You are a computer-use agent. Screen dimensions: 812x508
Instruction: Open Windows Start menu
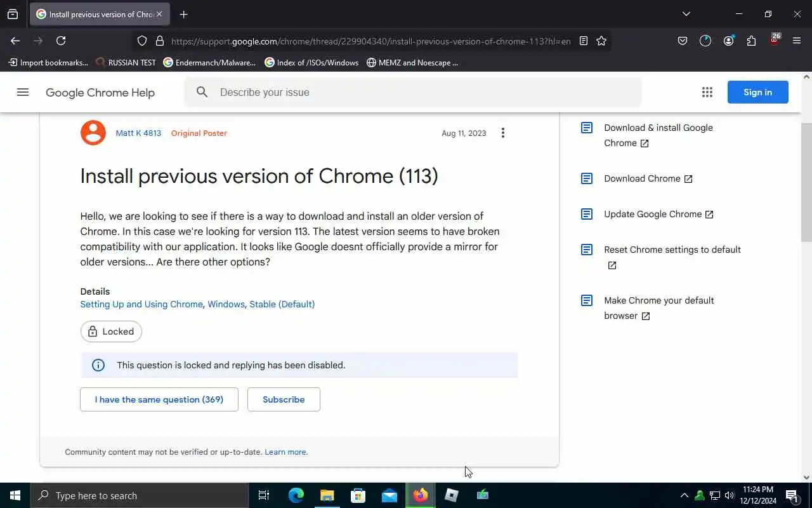coord(15,495)
